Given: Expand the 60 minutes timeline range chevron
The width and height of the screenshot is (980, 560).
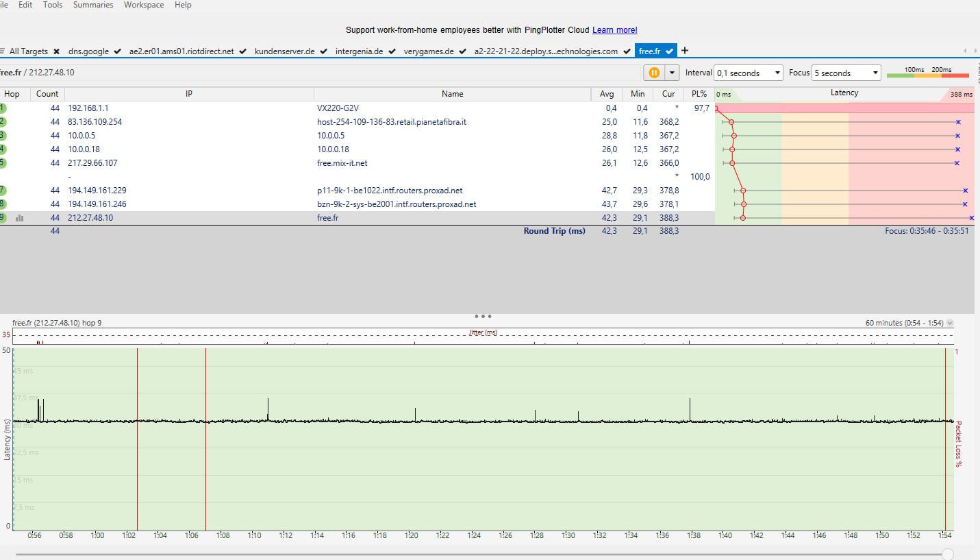Looking at the screenshot, I should [x=950, y=323].
